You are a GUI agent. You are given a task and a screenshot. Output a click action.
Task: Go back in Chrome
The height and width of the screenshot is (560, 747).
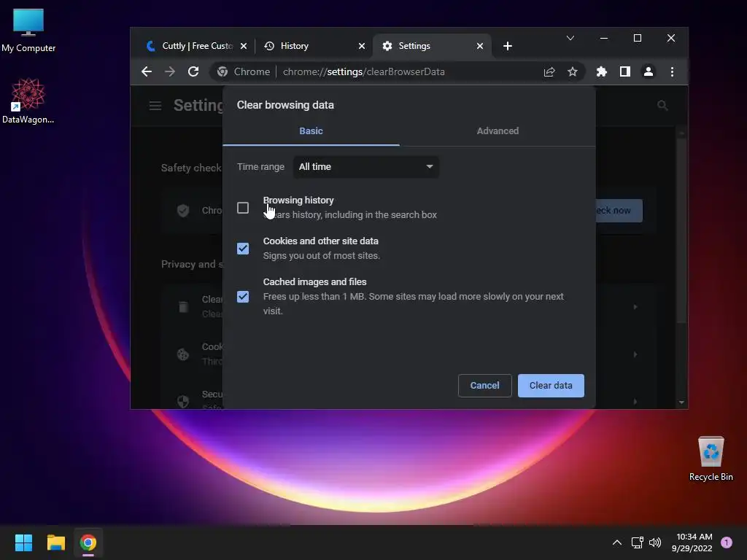click(147, 72)
